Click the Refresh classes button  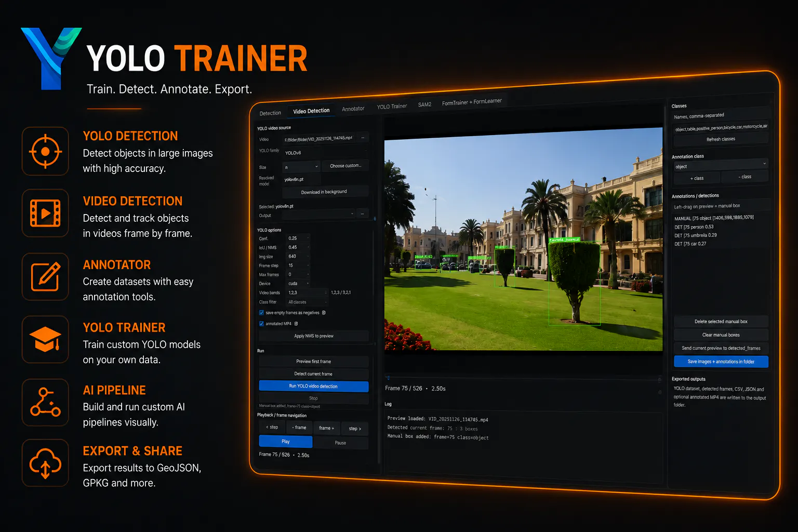coord(721,139)
